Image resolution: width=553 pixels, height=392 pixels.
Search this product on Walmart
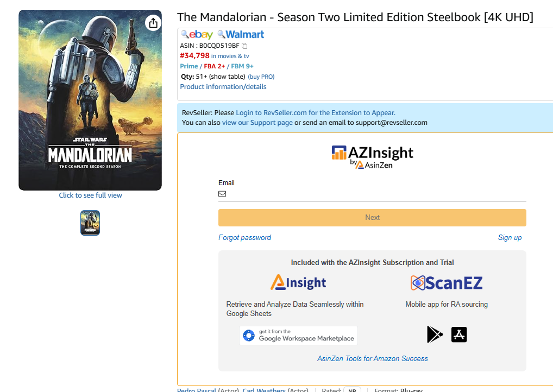click(x=241, y=35)
